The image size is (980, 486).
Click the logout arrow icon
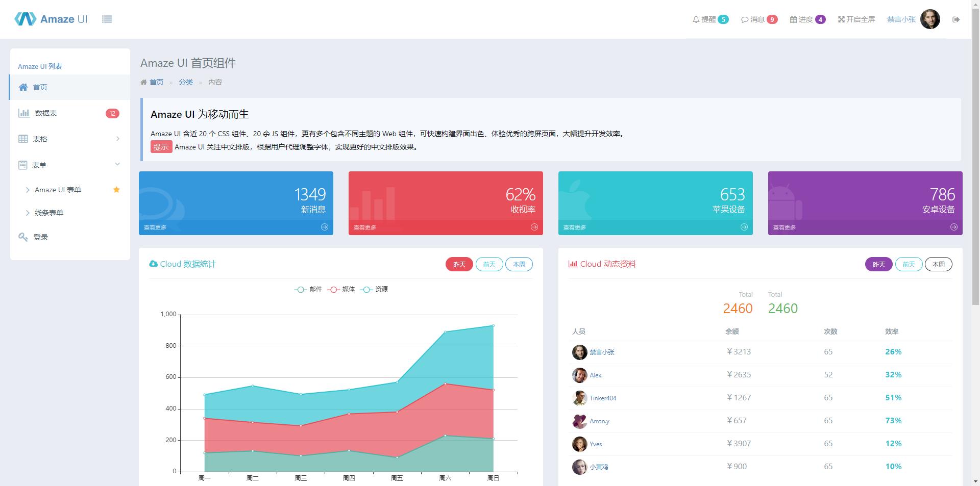(x=956, y=19)
